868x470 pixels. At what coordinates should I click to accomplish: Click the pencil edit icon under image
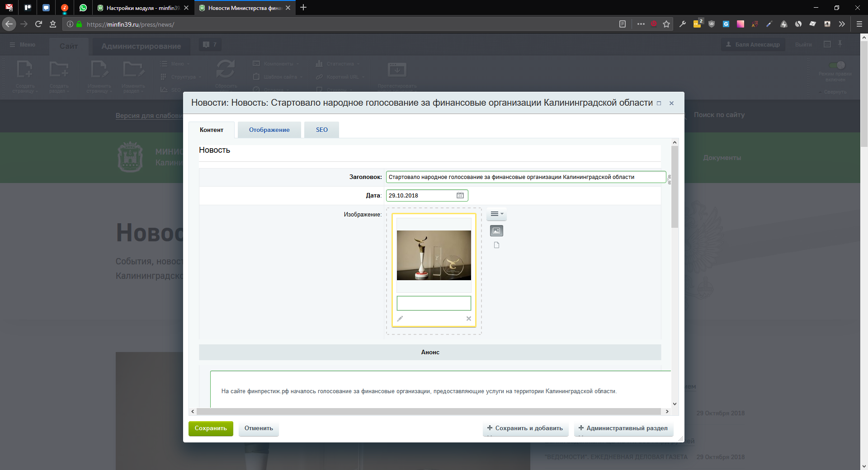400,319
